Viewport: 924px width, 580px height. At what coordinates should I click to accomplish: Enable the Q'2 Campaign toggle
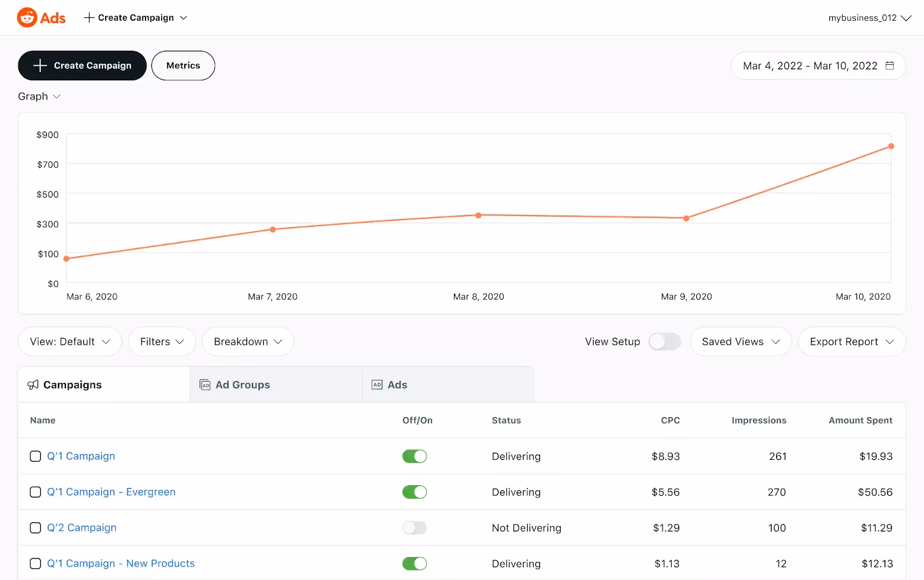click(415, 527)
